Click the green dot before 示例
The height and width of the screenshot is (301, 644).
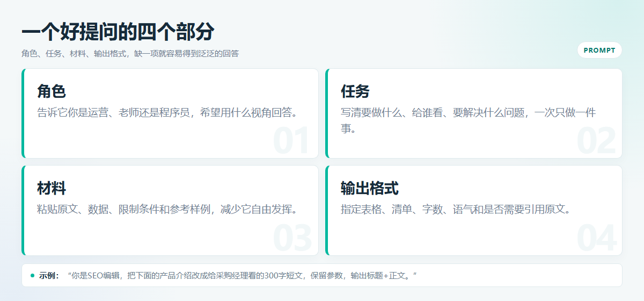(x=32, y=276)
